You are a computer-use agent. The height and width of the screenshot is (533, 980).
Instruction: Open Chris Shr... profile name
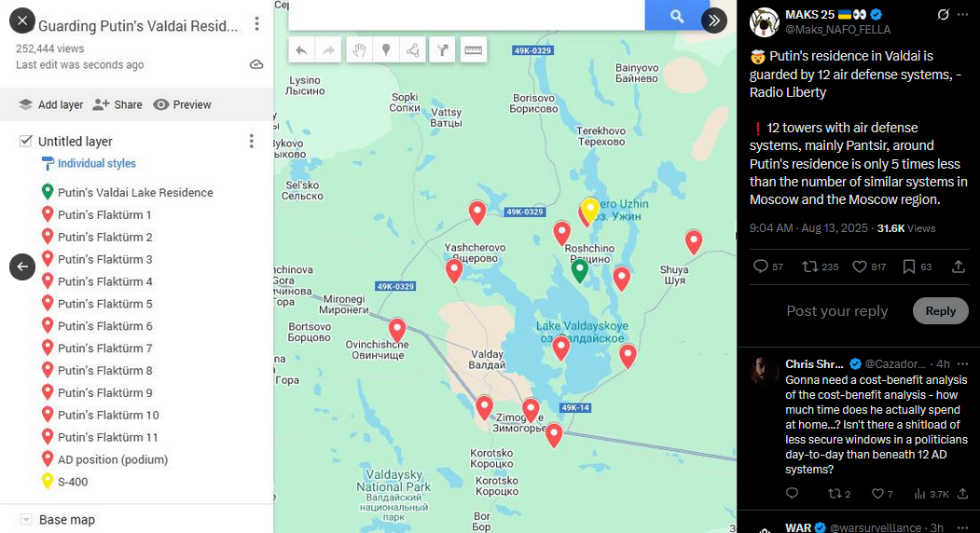tap(814, 363)
